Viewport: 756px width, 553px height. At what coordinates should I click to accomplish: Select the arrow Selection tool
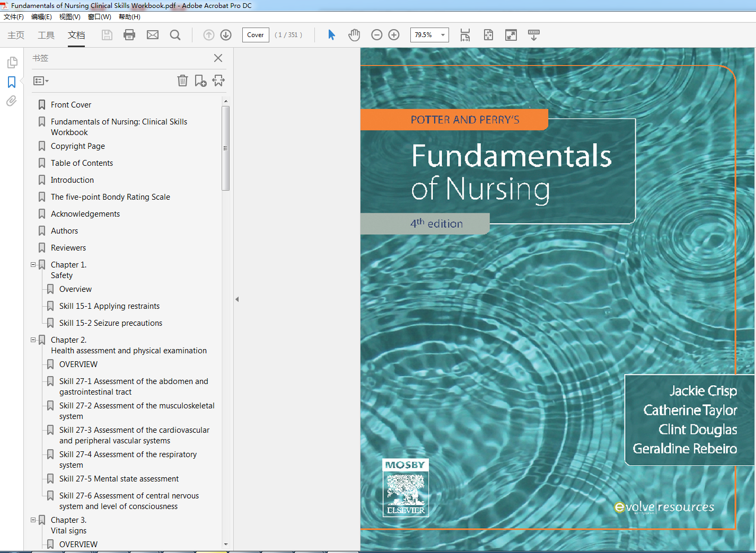coord(331,35)
